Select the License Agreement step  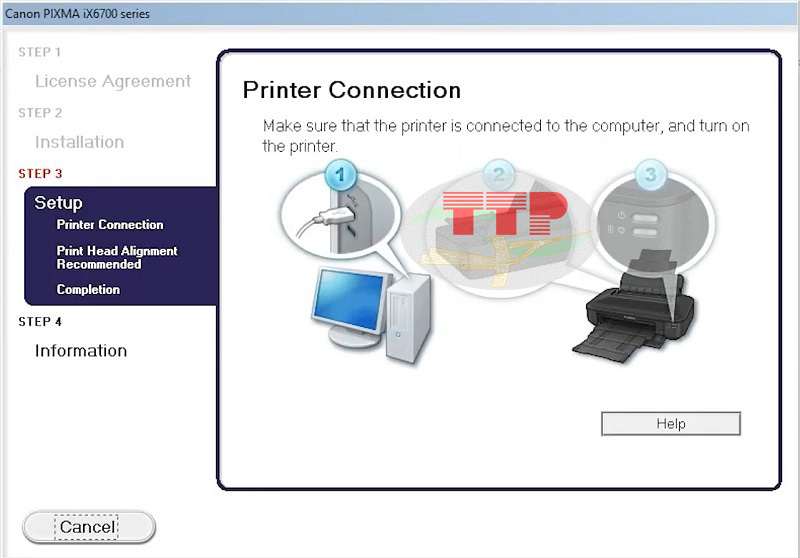click(113, 81)
